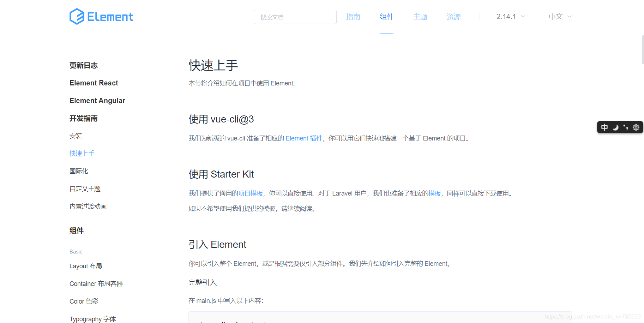Open Typography 字体 component page
Screen dimensions: 644x323
click(93, 319)
